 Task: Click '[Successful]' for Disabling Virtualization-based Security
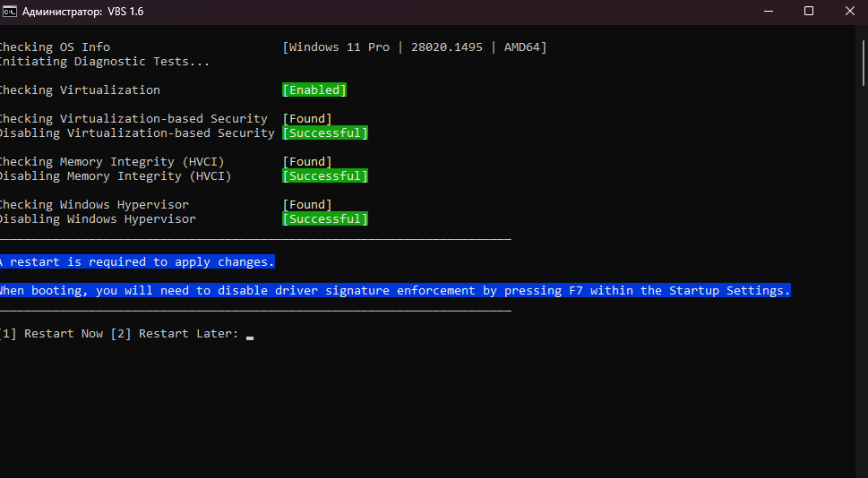(x=325, y=133)
